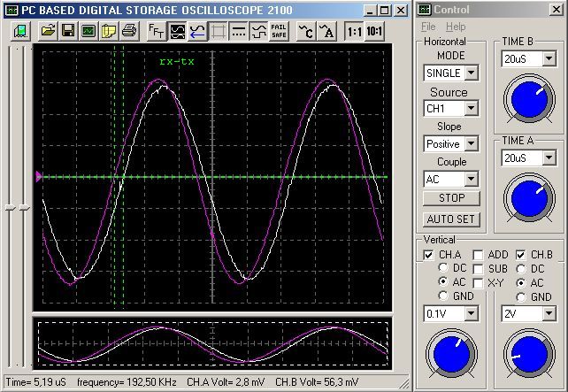
Task: Enable the X-Y mode checkbox
Action: click(478, 282)
